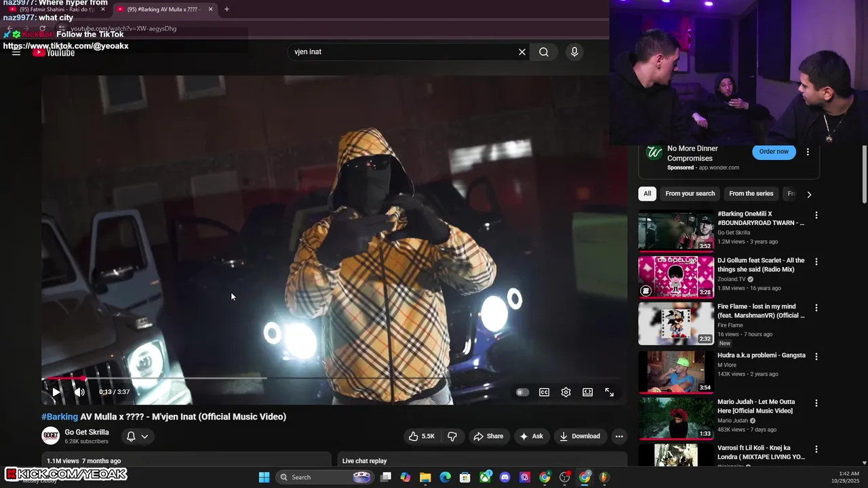Image resolution: width=868 pixels, height=488 pixels.
Task: Open menu for DJ Gollum video
Action: pos(816,262)
